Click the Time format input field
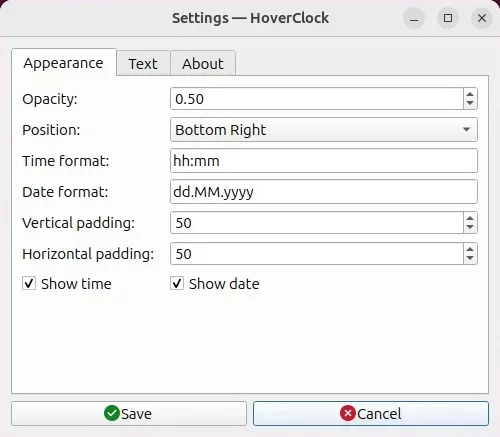The width and height of the screenshot is (500, 437). [x=324, y=161]
